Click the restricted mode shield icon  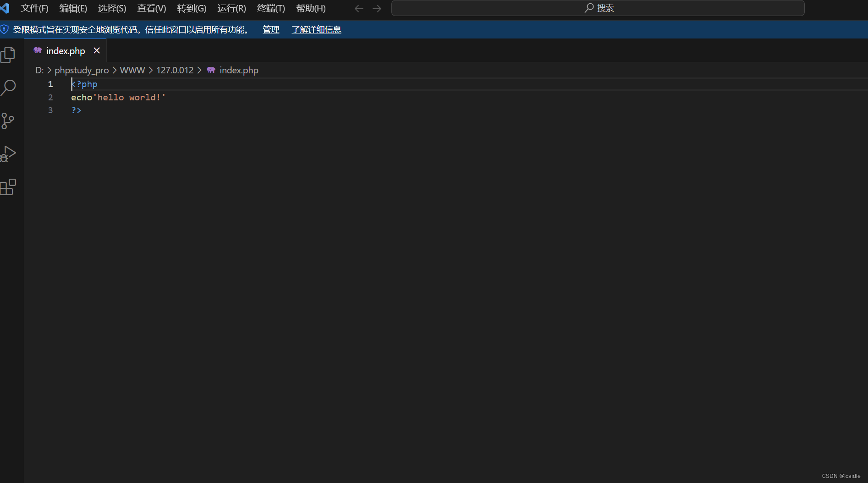click(4, 29)
